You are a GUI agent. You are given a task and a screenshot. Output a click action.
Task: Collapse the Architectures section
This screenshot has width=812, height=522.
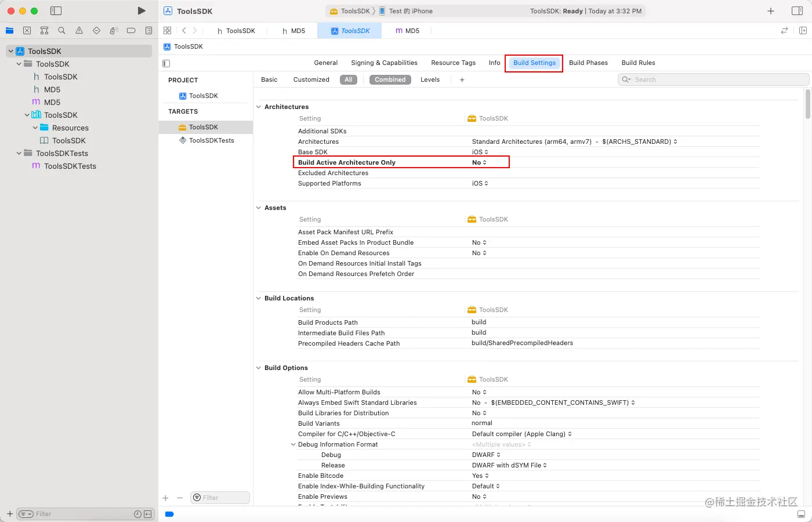click(x=259, y=107)
